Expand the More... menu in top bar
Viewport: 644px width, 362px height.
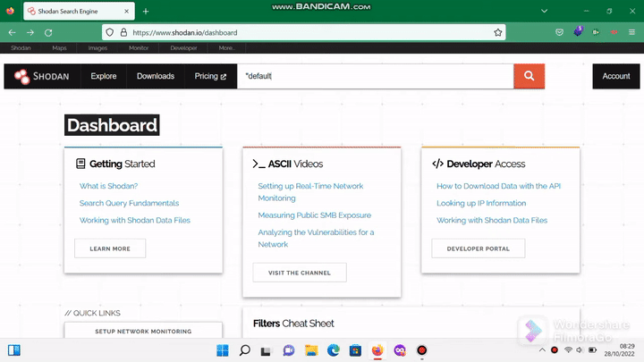[226, 48]
